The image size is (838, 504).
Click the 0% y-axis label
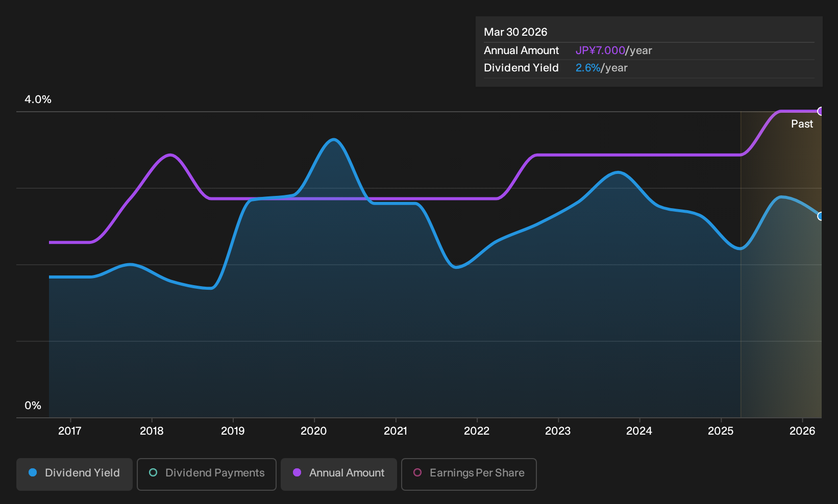33,406
